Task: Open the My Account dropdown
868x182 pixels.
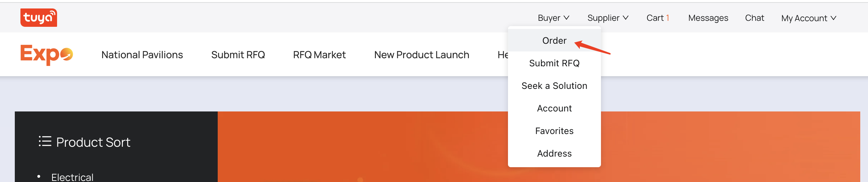Action: tap(808, 18)
